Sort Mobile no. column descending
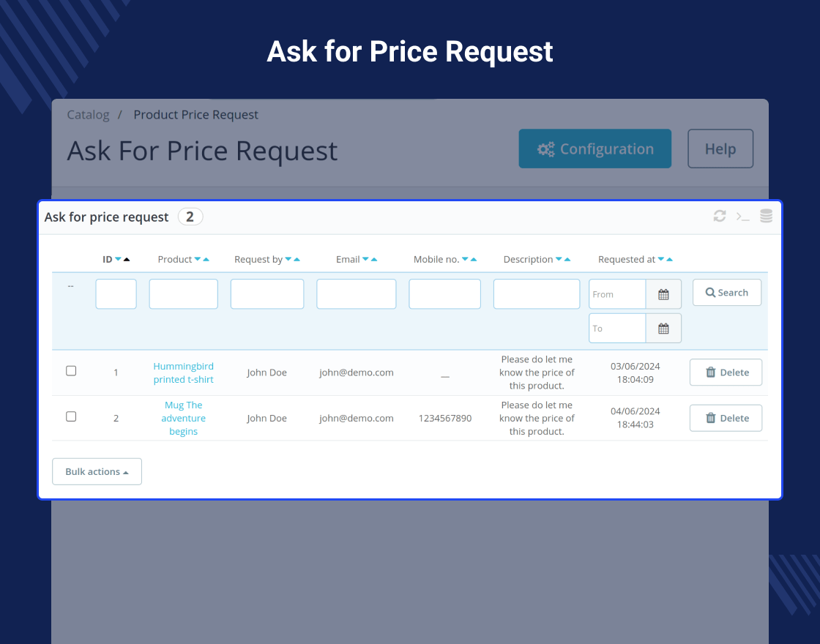Image resolution: width=820 pixels, height=644 pixels. click(x=465, y=259)
